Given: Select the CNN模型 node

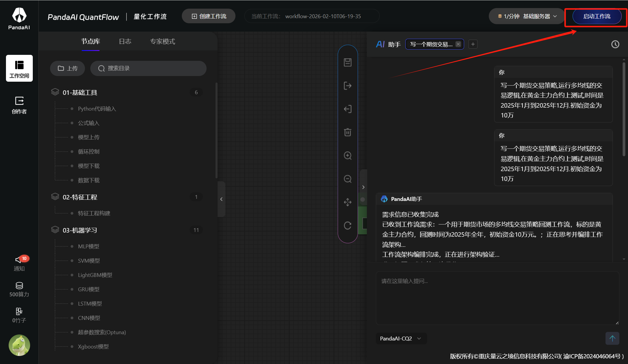Looking at the screenshot, I should point(89,318).
